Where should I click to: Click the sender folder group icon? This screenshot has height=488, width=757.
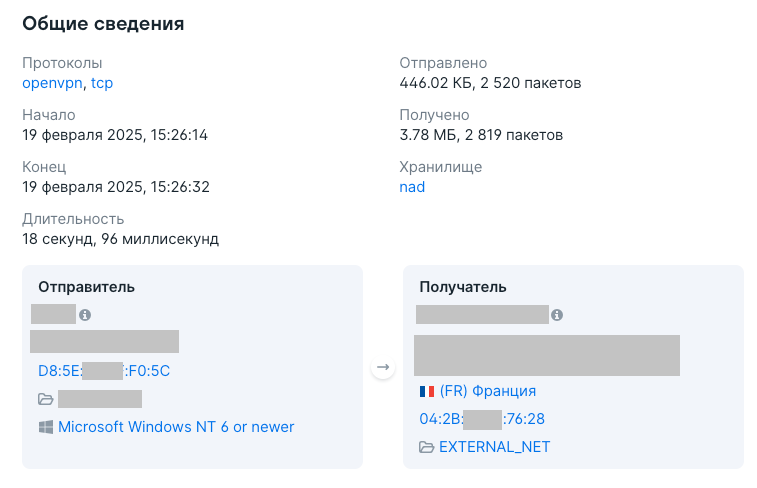coord(46,399)
